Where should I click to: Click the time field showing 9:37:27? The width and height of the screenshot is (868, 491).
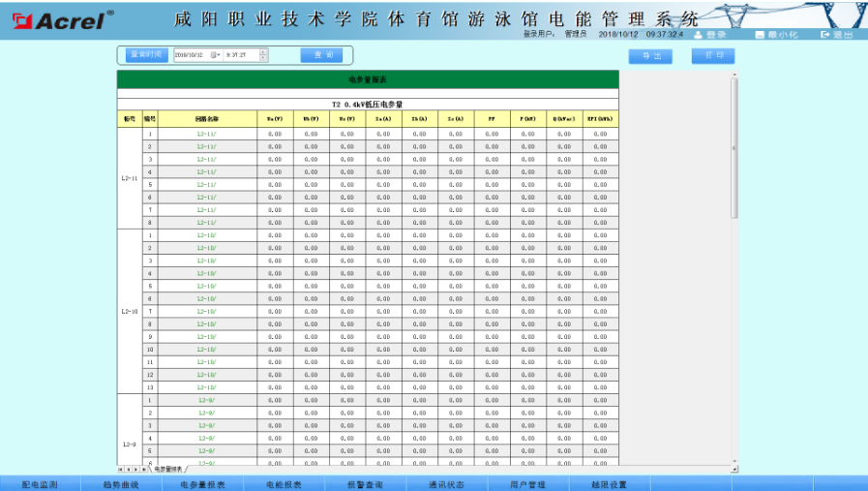pyautogui.click(x=236, y=55)
